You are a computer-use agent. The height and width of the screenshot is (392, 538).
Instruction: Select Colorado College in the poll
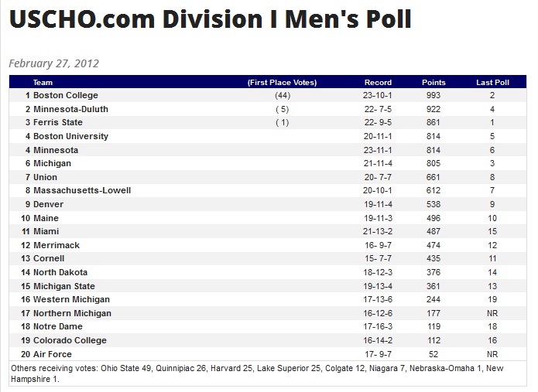pos(70,340)
